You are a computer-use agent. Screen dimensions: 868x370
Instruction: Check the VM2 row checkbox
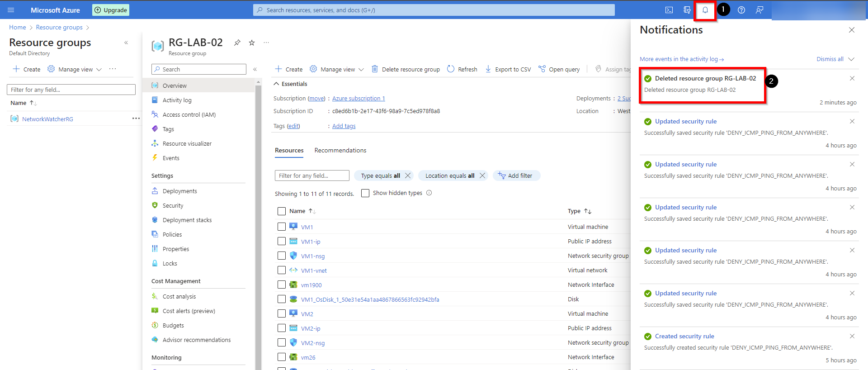[x=282, y=313]
